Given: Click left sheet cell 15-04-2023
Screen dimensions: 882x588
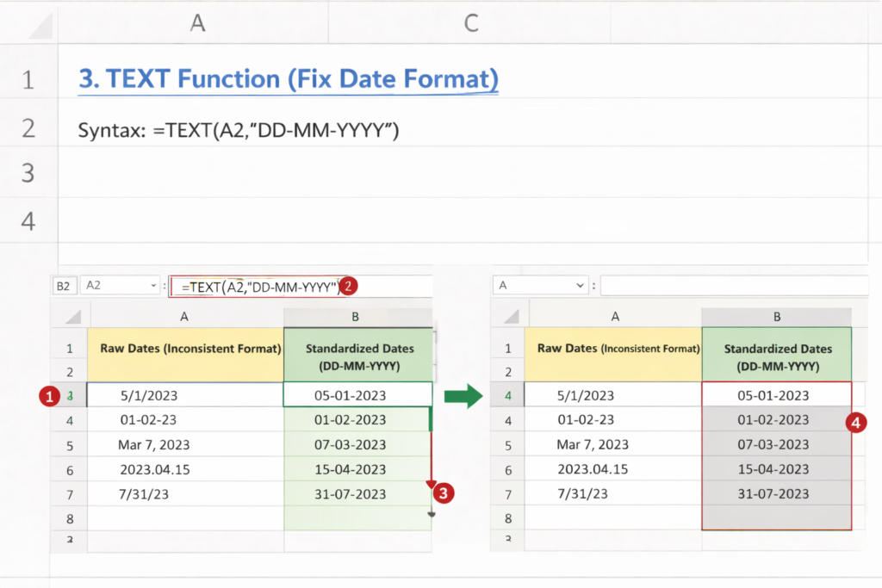Looking at the screenshot, I should 357,469.
